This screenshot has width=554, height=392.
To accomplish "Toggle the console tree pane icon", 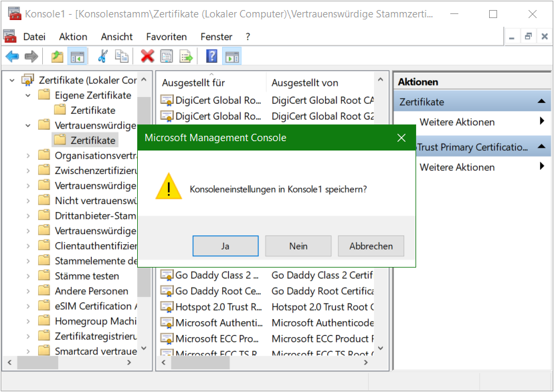I will pos(78,56).
